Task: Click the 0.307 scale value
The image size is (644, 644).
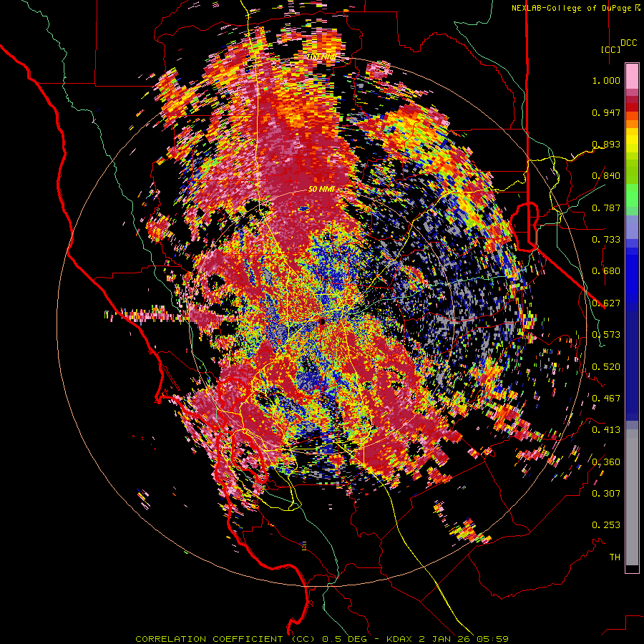Action: [x=606, y=493]
